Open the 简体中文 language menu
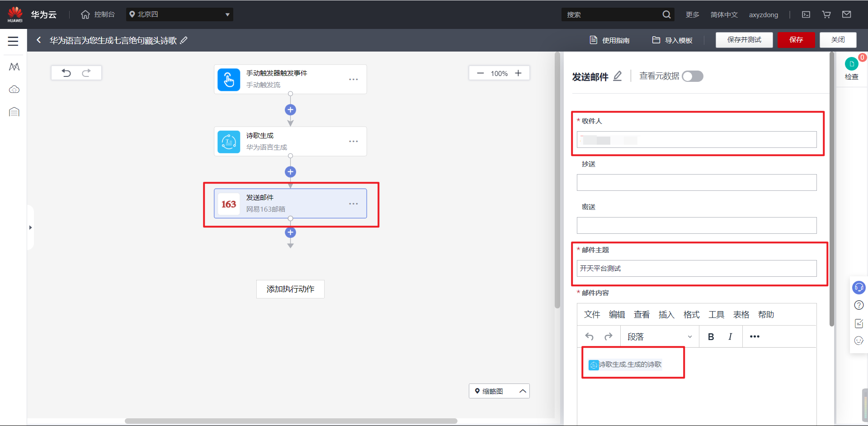The width and height of the screenshot is (868, 426). point(724,14)
